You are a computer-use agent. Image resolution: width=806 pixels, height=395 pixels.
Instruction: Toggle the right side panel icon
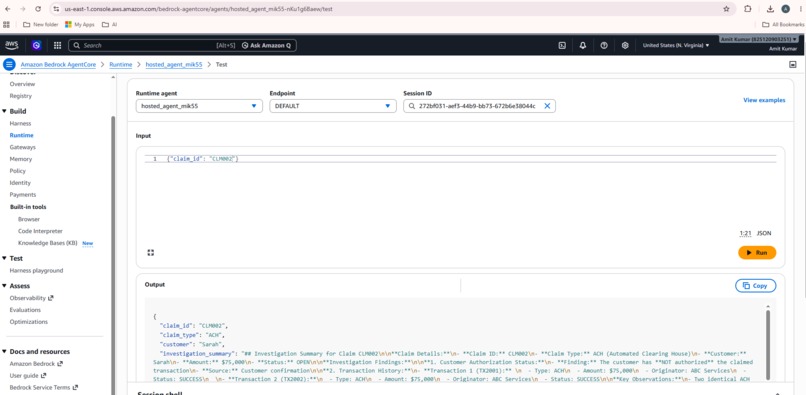click(793, 64)
